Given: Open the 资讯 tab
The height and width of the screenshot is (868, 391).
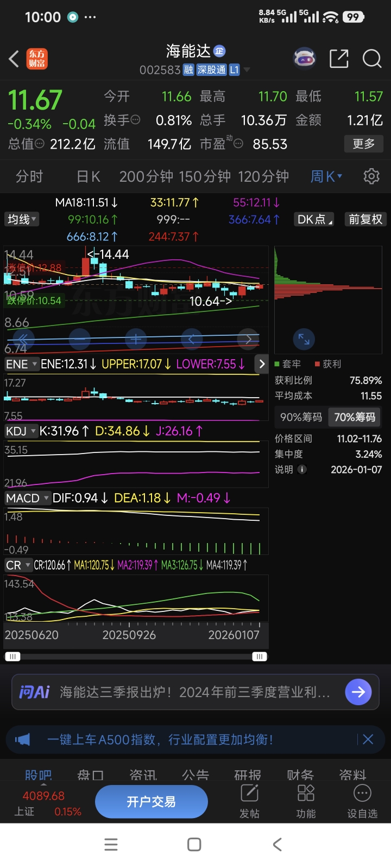Looking at the screenshot, I should point(143,774).
